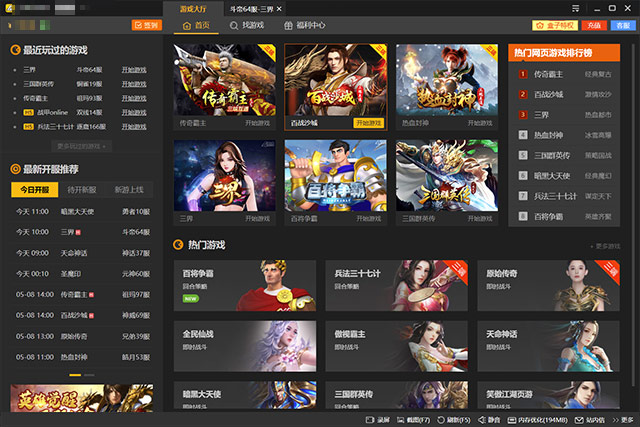
Task: Open the 原始传奇 hot game card
Action: (549, 285)
